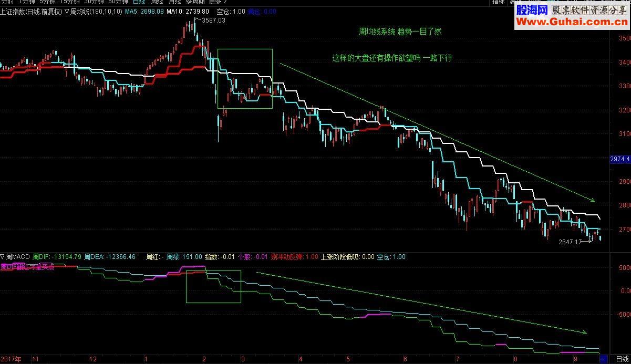Click the 空仓: 1.00 readout in MACD panel
This screenshot has height=364, width=631.
click(391, 257)
